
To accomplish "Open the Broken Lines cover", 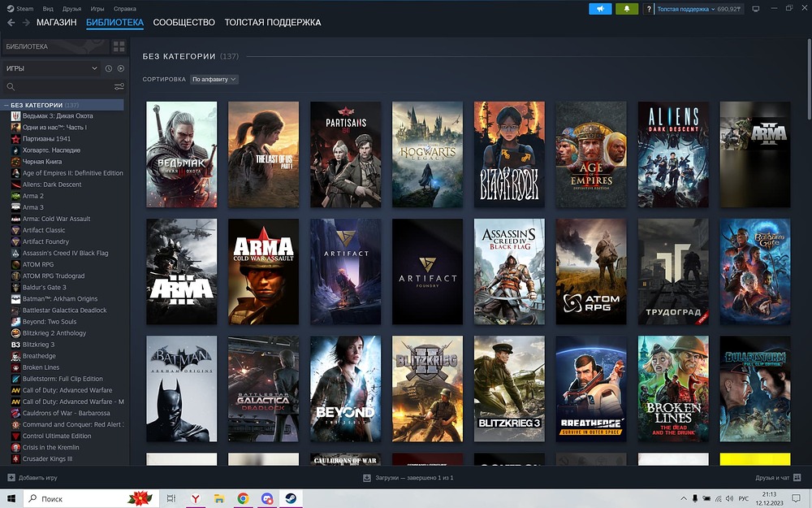I will click(x=673, y=389).
